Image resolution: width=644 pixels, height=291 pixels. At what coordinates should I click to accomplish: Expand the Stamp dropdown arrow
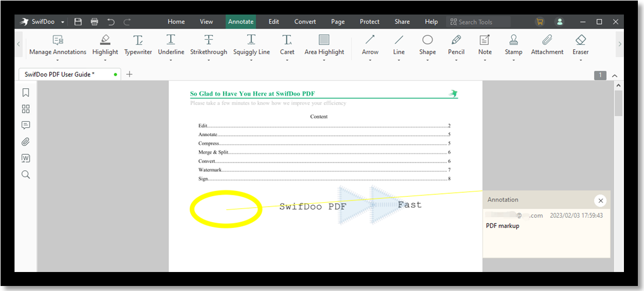(x=513, y=60)
